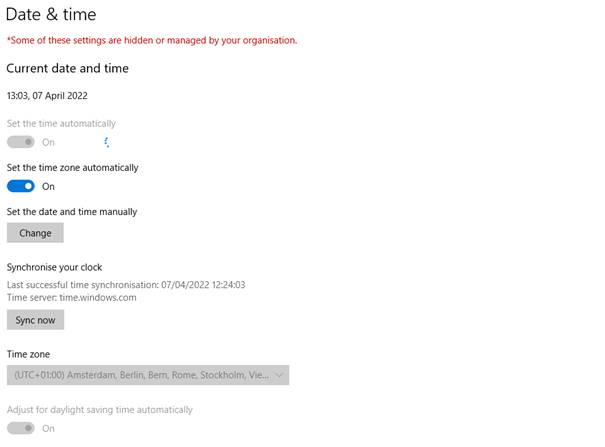Click the 'Set the time zone automatically' label

(x=73, y=168)
